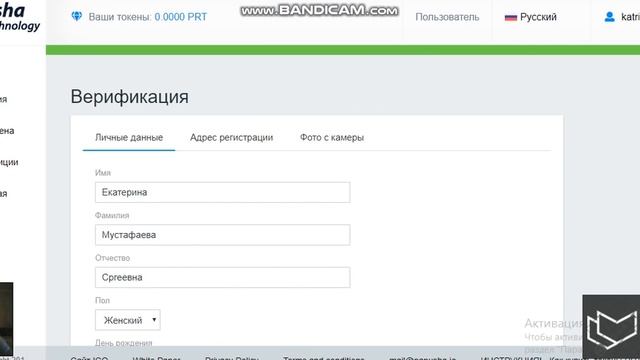
Task: Click the Пол field label
Action: coord(102,300)
